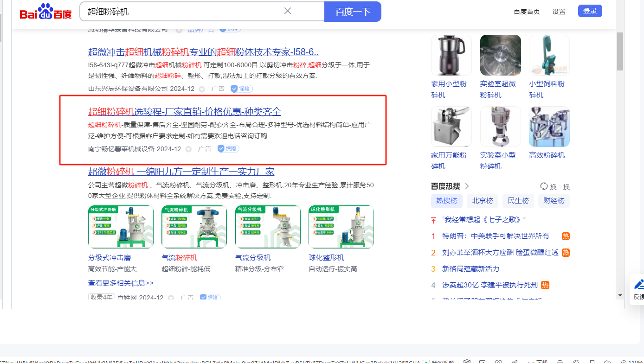644x363 pixels.
Task: Expand dropdown arrow next to 山东兴辰环保设备 2024-12
Action: tap(202, 89)
